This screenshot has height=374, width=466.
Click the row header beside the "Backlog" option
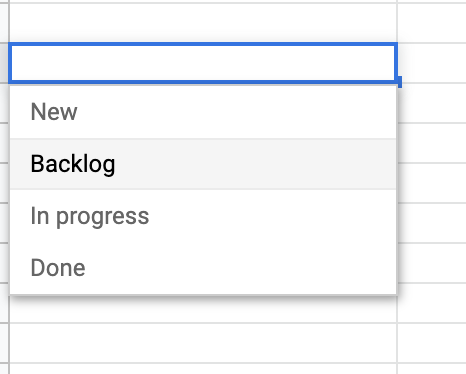[x=4, y=183]
